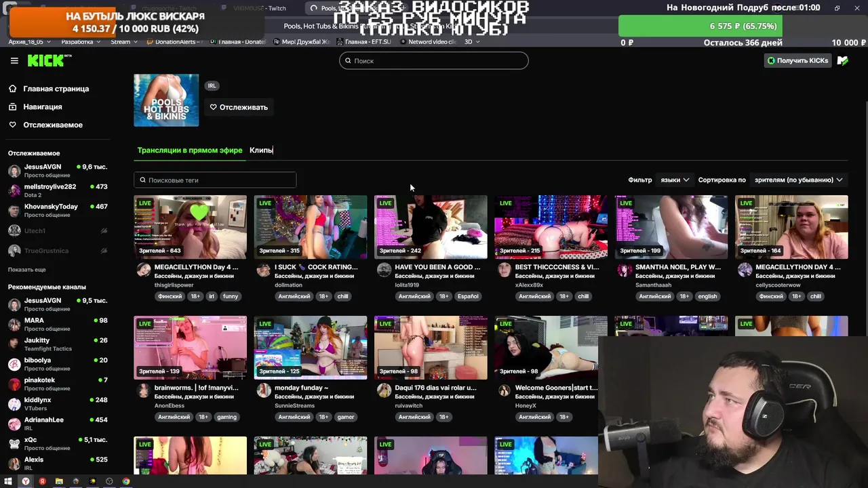Open xQc avatar in recommended channels
This screenshot has width=868, height=488.
(14, 443)
